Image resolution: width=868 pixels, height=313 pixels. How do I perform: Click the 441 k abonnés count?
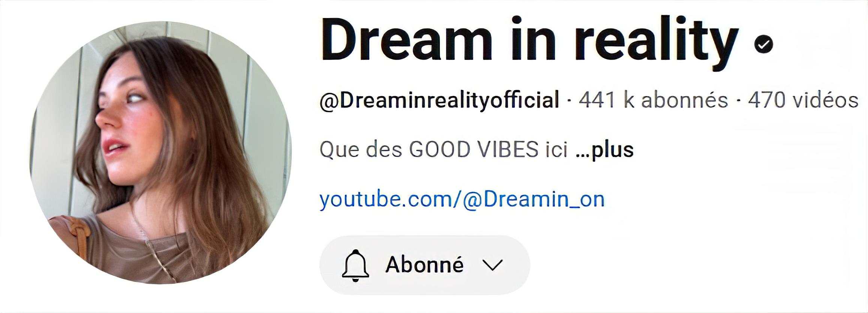tap(653, 100)
